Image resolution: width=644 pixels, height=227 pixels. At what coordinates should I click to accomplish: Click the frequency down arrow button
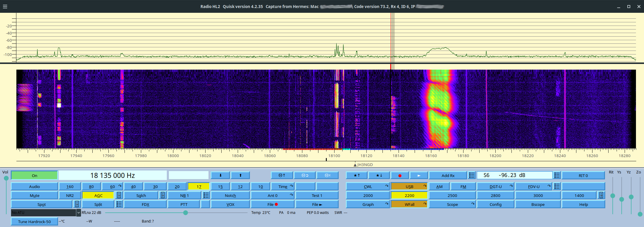pos(220,176)
